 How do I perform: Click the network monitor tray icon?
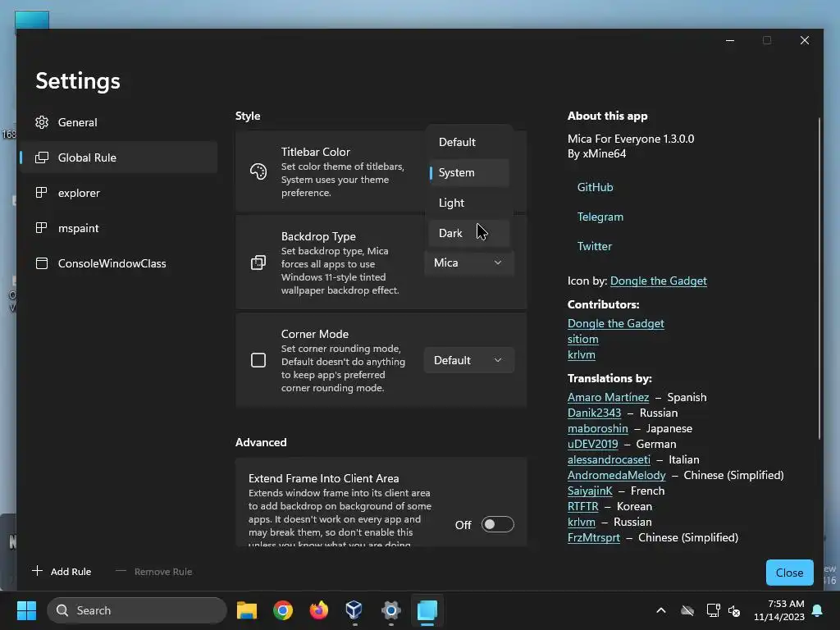[713, 610]
